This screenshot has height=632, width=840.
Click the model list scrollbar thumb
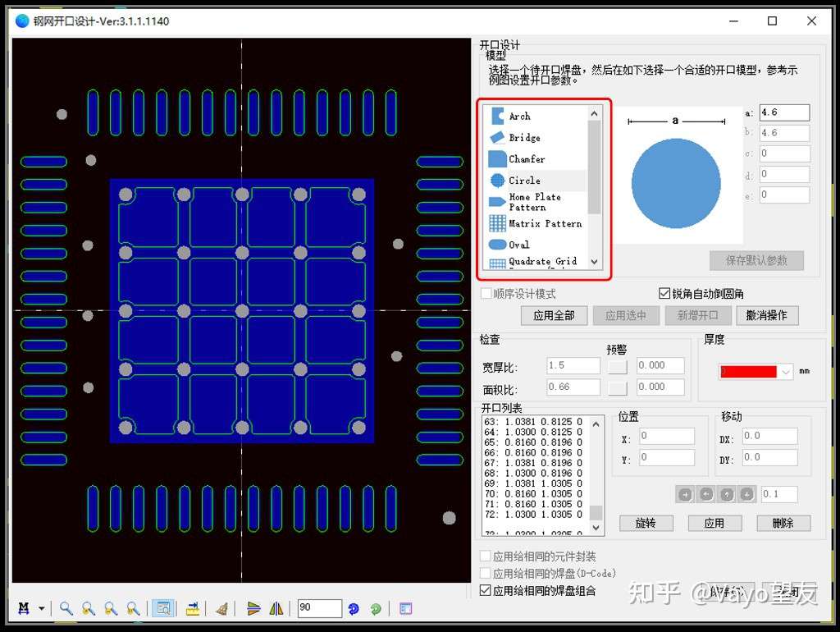pyautogui.click(x=594, y=167)
